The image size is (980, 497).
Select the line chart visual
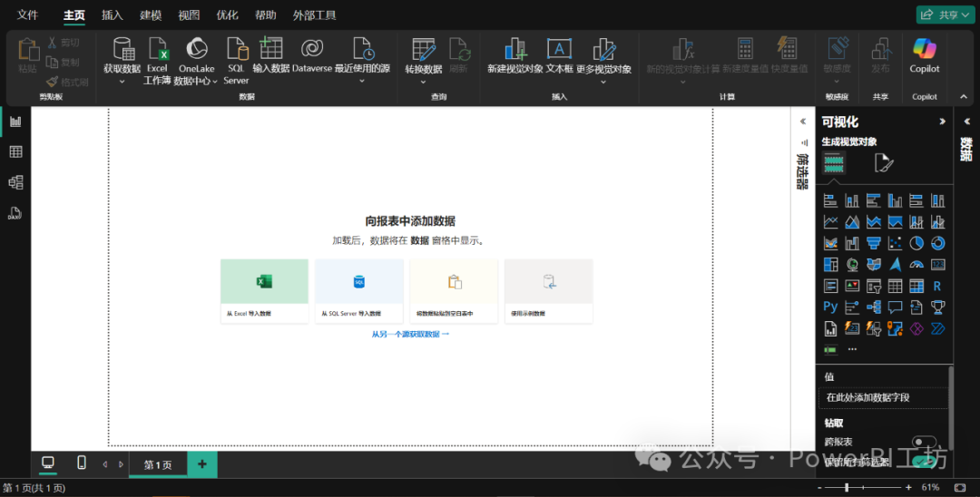(830, 221)
